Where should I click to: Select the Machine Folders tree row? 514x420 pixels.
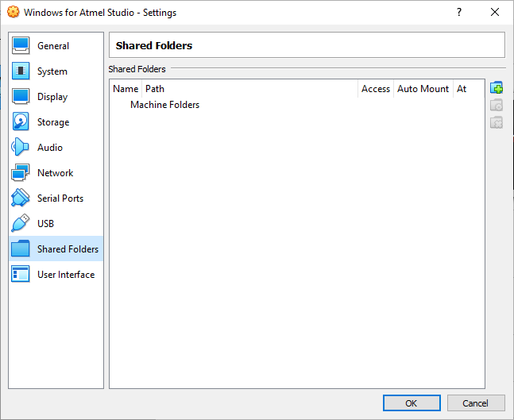click(296, 105)
